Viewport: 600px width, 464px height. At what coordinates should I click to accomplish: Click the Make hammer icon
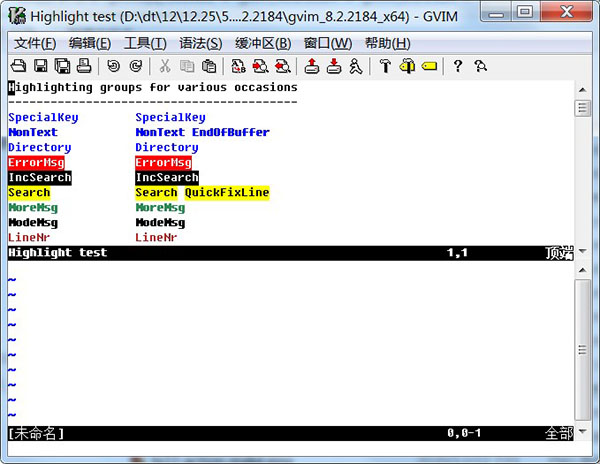coord(385,66)
